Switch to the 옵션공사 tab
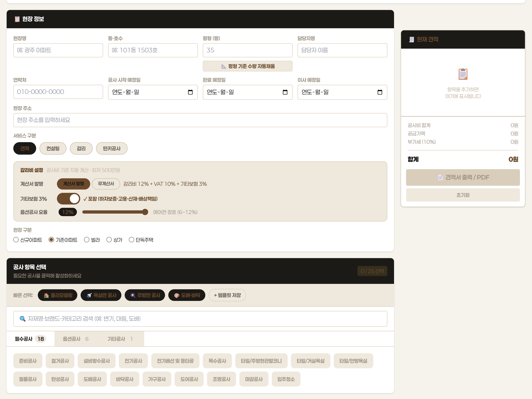 [x=75, y=339]
